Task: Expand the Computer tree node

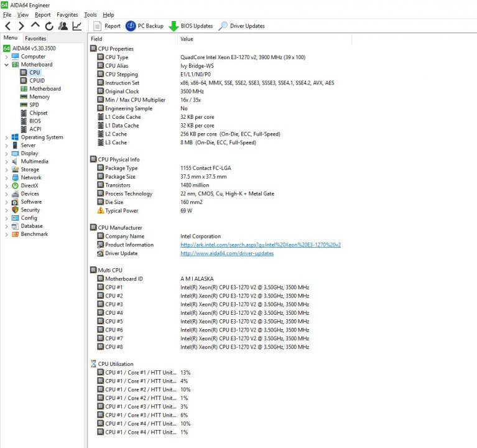Action: [6, 57]
